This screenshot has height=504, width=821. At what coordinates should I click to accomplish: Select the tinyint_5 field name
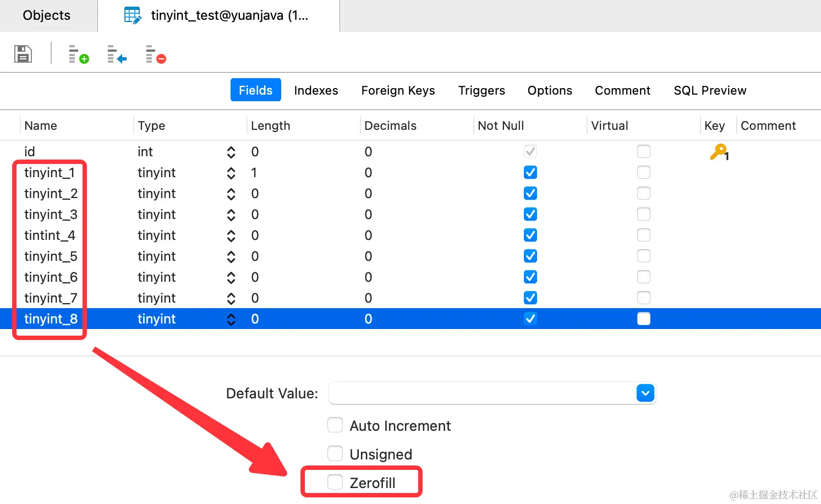point(51,256)
